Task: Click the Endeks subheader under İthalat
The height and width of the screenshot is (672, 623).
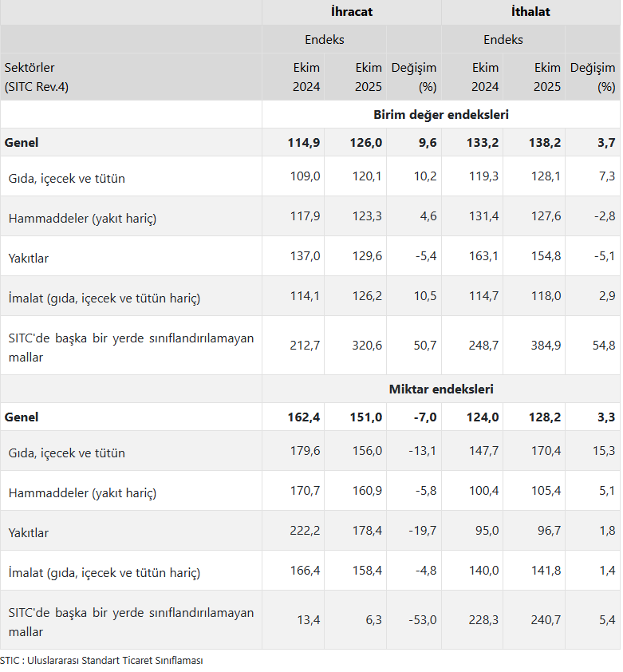Action: pos(503,39)
